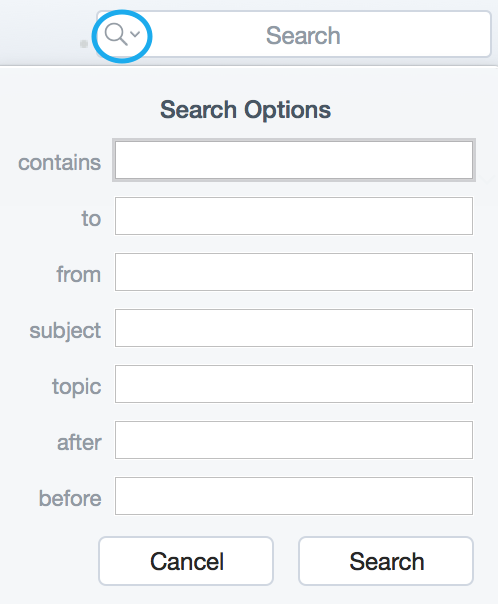Screen dimensions: 498x604
Task: Click the Search button at the bottom
Action: pos(386,561)
